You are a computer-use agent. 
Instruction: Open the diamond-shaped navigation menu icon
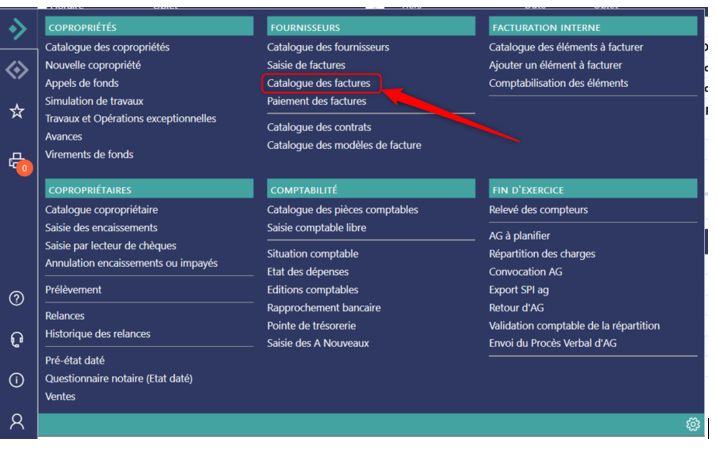pyautogui.click(x=17, y=70)
